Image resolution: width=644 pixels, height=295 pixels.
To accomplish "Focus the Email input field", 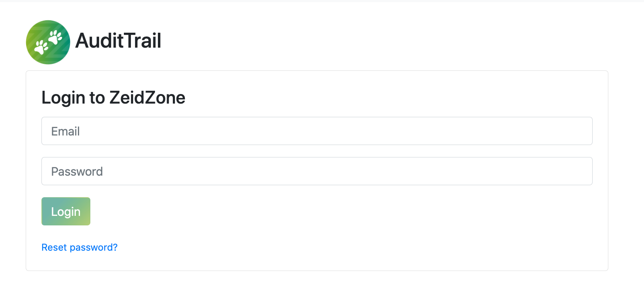I will [317, 131].
